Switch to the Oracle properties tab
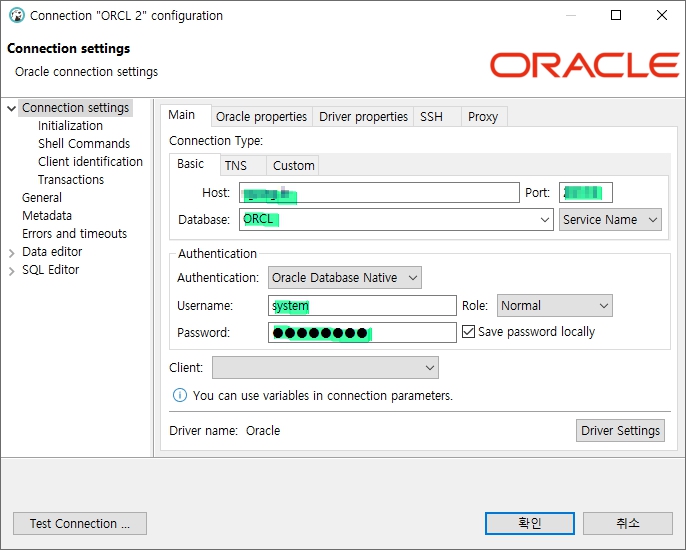The height and width of the screenshot is (550, 686). (x=262, y=117)
